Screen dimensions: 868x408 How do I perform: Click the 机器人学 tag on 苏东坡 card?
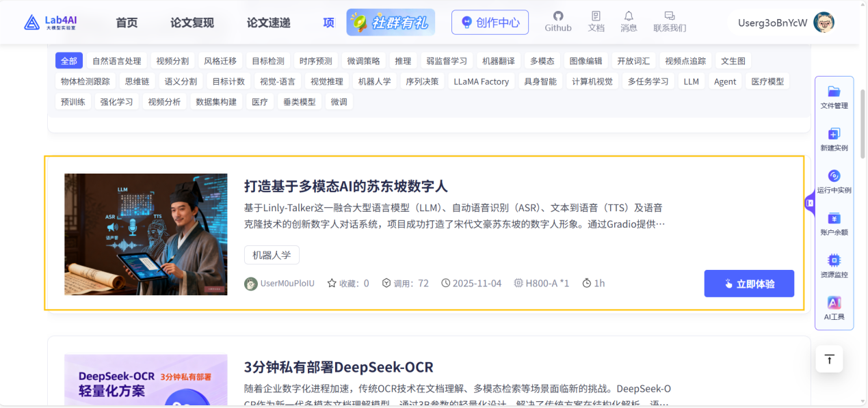pyautogui.click(x=272, y=255)
